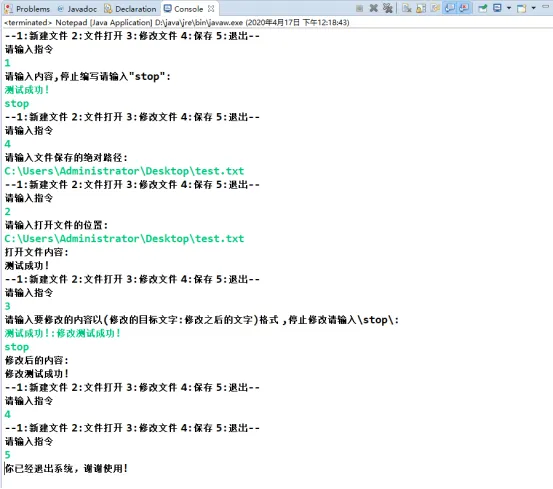553x489 pixels.
Task: Click in the console text output area
Action: coord(276,257)
